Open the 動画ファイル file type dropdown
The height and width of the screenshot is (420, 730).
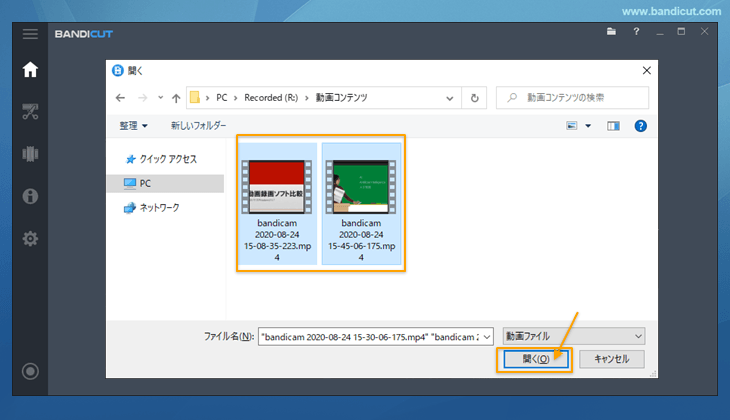tap(574, 336)
